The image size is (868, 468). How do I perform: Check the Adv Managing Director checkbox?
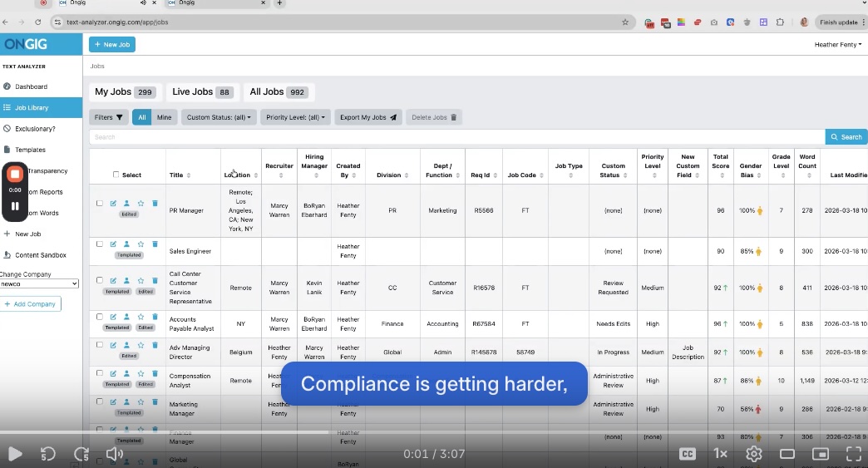point(100,345)
